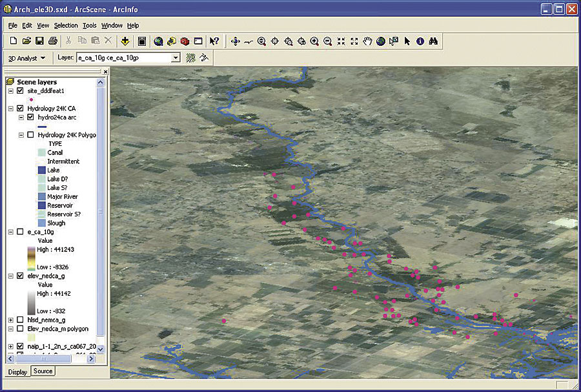Toggle Hydrology 24K CA group visibility

coord(21,108)
